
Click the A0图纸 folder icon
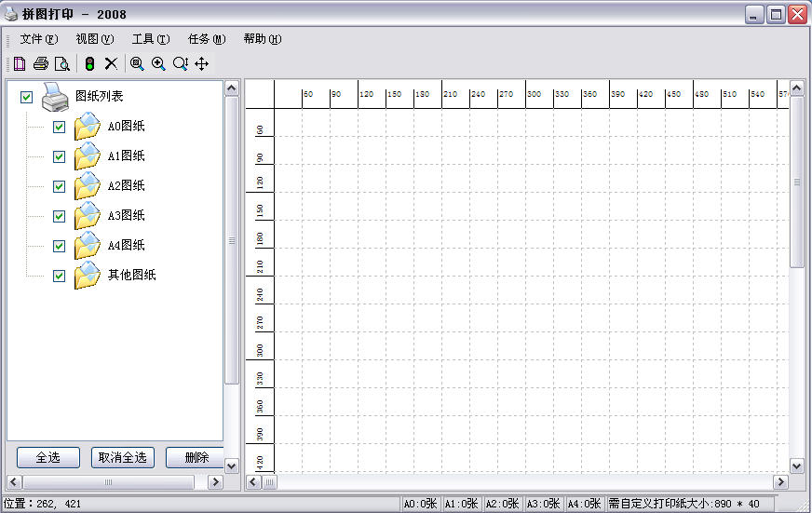coord(87,127)
